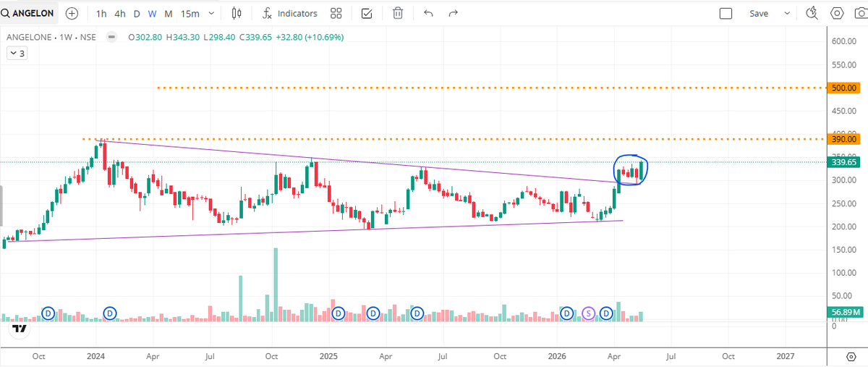Click the split marker labeled S
This screenshot has width=868, height=367.
point(589,313)
